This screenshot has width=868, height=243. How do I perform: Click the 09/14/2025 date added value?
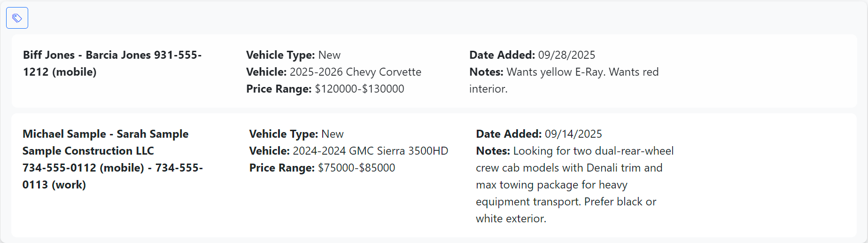tap(573, 134)
